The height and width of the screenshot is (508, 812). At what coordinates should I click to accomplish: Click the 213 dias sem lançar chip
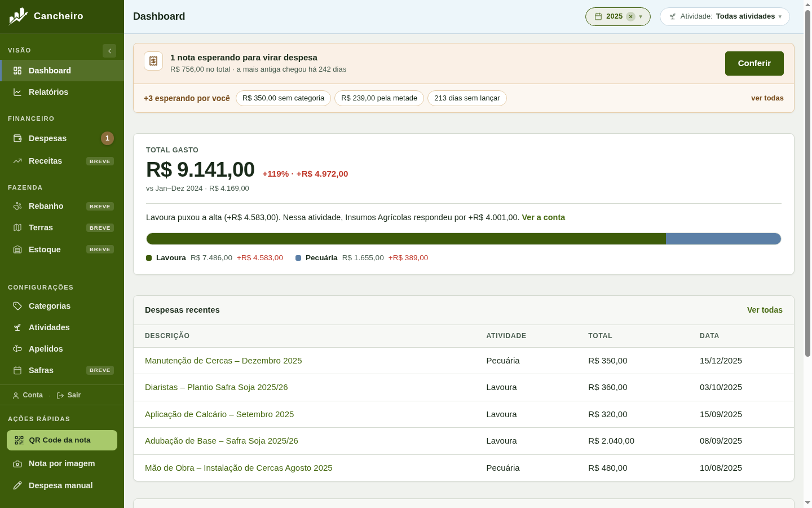467,98
